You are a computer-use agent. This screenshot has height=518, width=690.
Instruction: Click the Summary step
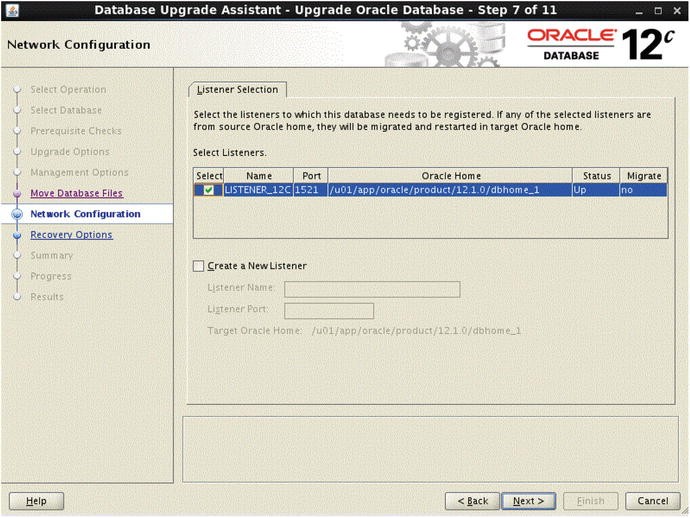click(x=51, y=255)
